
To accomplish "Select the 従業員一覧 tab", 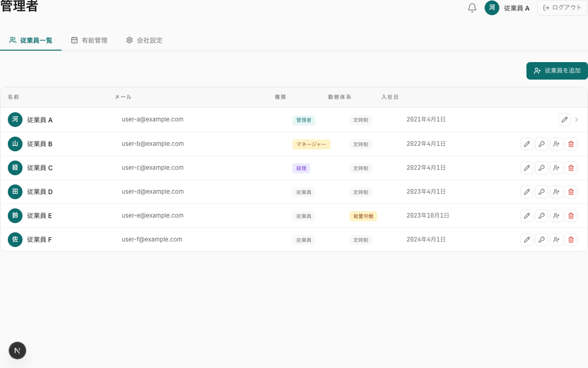I will pyautogui.click(x=31, y=40).
